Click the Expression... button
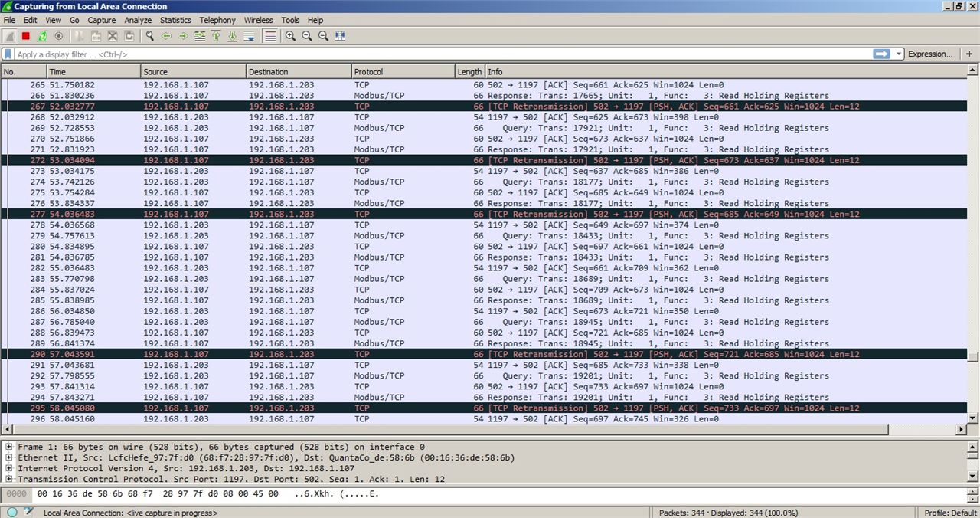Viewport: 980px width, 518px height. pyautogui.click(x=930, y=54)
